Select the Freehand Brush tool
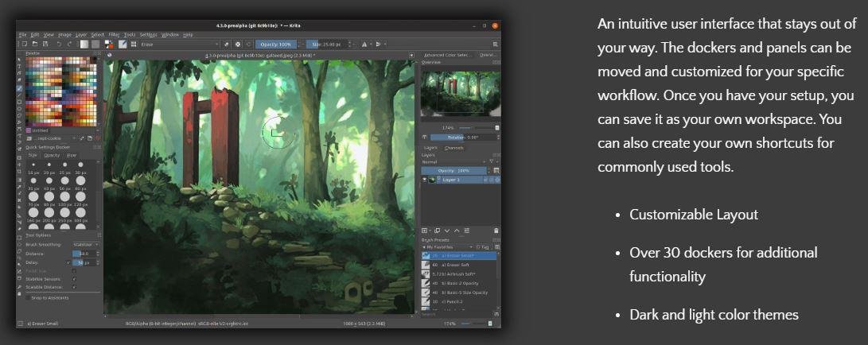This screenshot has width=868, height=345. [19, 88]
